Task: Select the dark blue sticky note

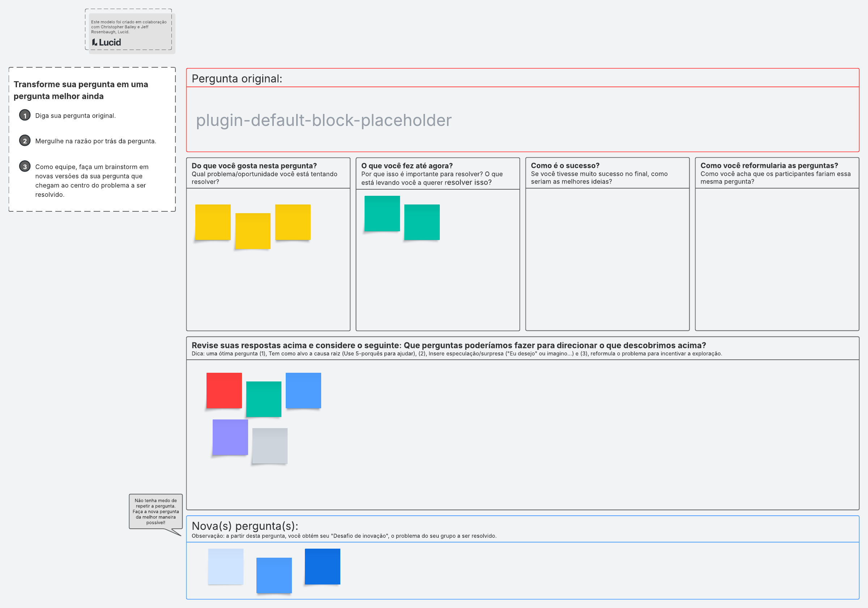Action: pyautogui.click(x=322, y=566)
